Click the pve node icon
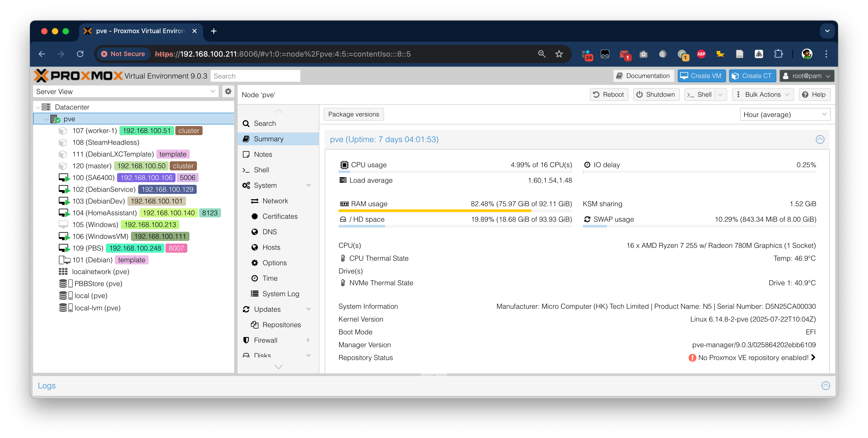Viewport: 868px width, 438px height. (x=55, y=119)
